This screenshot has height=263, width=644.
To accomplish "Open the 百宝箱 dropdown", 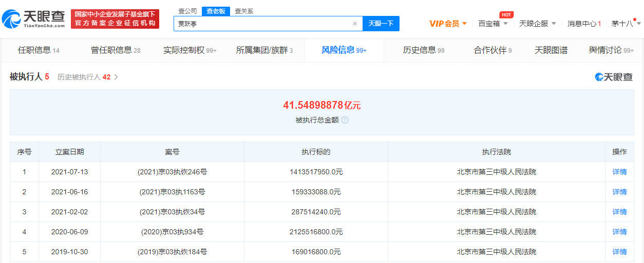I will click(x=493, y=24).
